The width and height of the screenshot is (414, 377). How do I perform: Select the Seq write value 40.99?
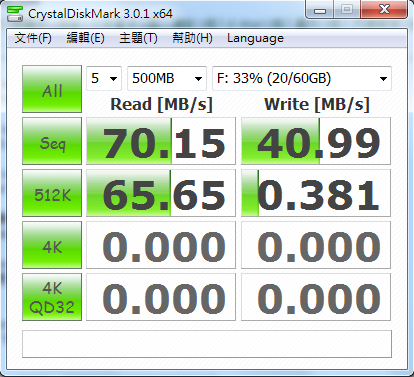pos(316,141)
